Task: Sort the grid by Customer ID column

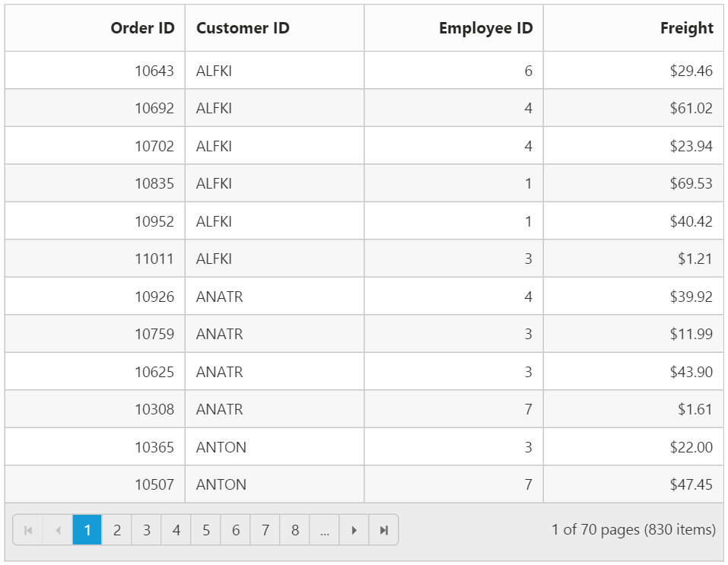Action: click(x=242, y=27)
